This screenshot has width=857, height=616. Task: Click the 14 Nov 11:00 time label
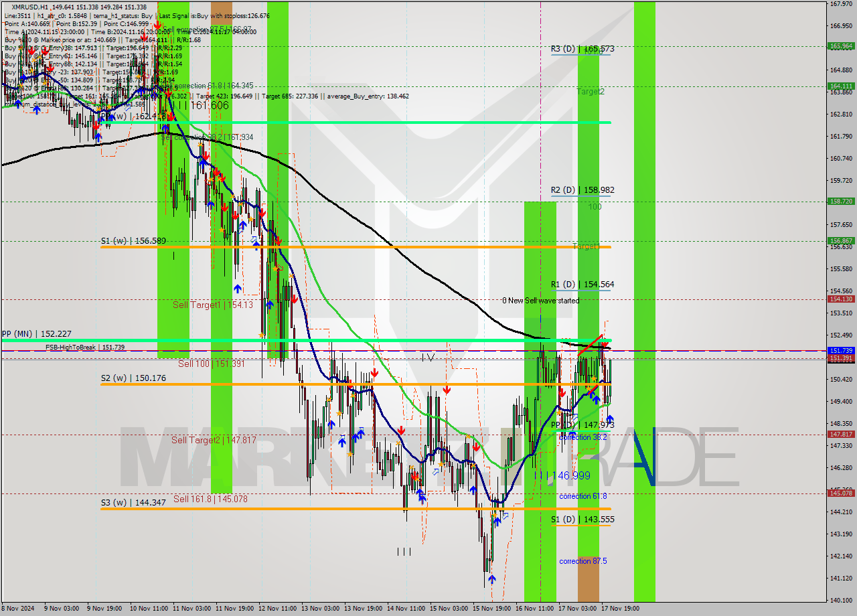[x=405, y=609]
